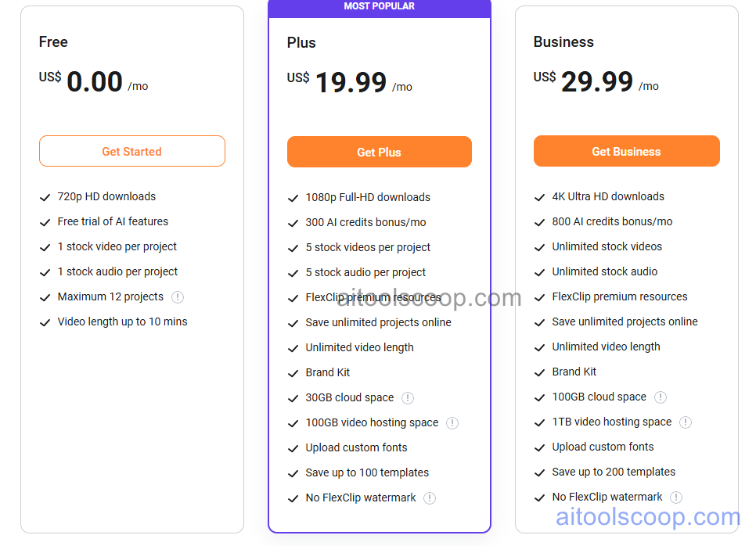Open info for No FlexClip watermark in Business
756x546 pixels.
click(675, 497)
